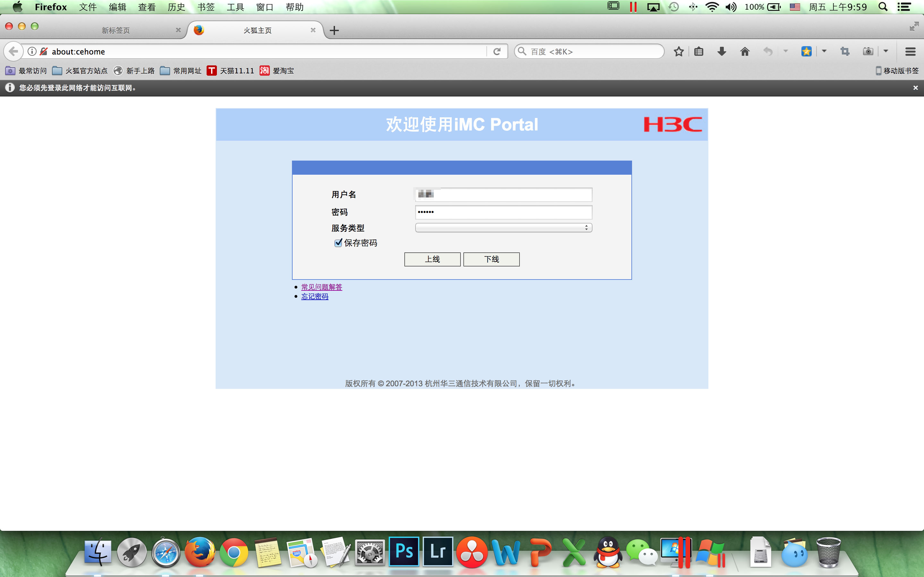Open dropdown arrow beside camera icon
924x577 pixels.
coord(886,51)
